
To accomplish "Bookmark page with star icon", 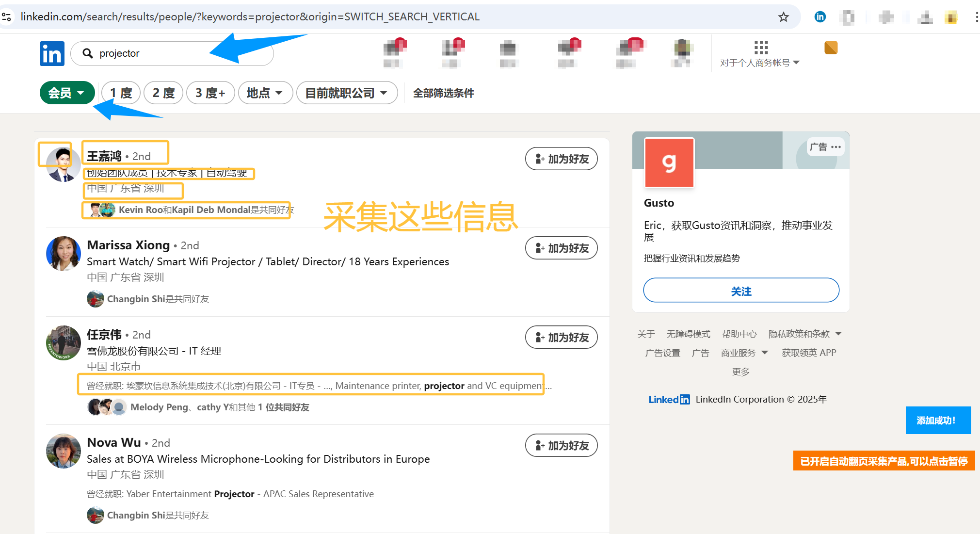I will [x=783, y=17].
